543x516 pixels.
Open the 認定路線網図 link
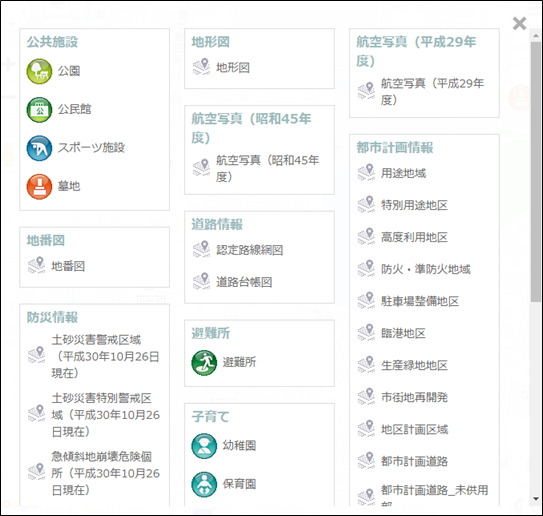(x=250, y=250)
